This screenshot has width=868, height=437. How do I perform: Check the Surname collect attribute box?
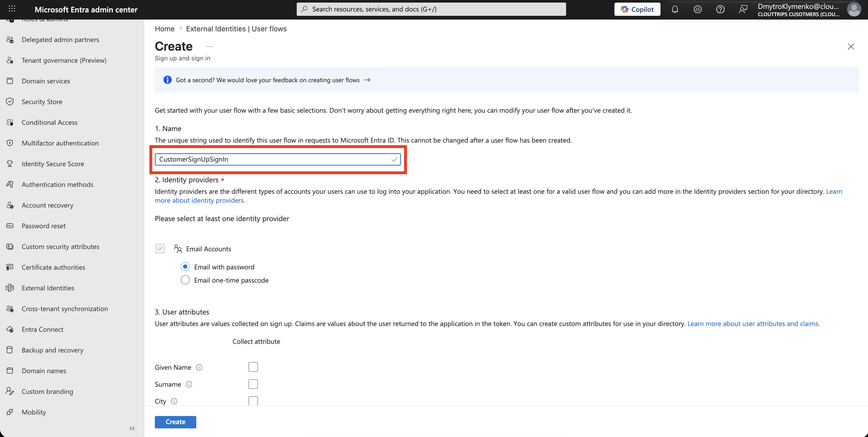coord(253,384)
